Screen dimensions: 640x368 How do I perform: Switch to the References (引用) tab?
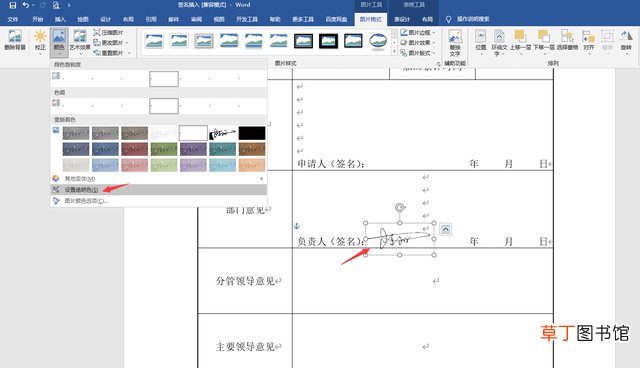(x=151, y=19)
